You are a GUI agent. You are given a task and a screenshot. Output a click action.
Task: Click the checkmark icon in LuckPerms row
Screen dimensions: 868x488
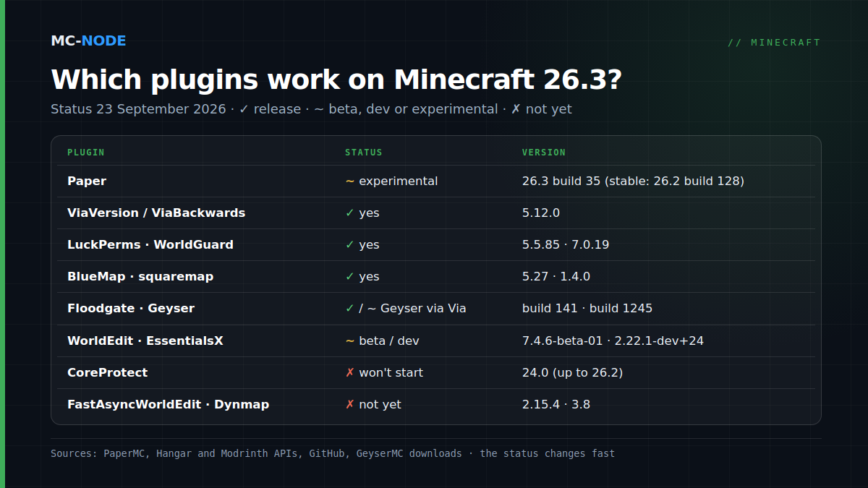point(350,245)
